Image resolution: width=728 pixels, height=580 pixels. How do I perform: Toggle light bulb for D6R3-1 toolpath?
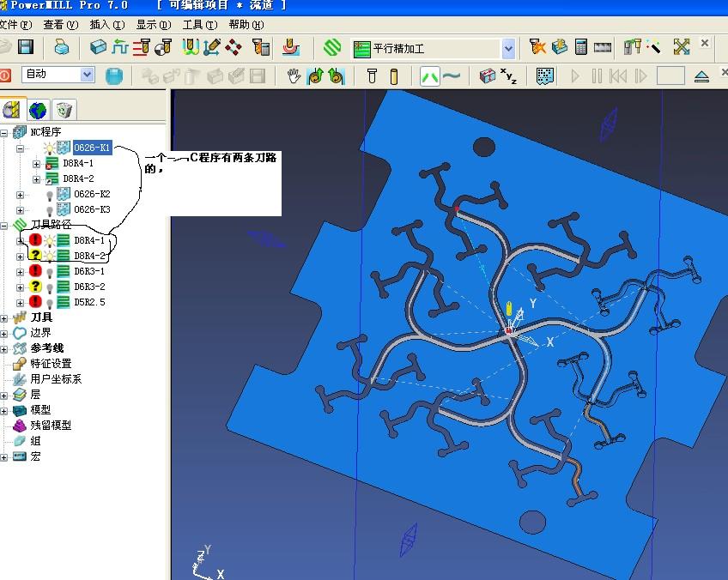[50, 272]
